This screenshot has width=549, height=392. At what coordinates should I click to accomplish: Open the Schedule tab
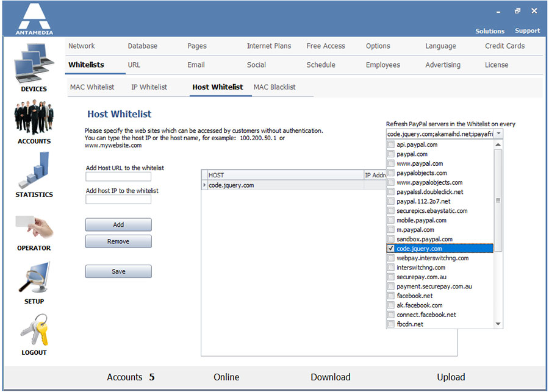[321, 65]
